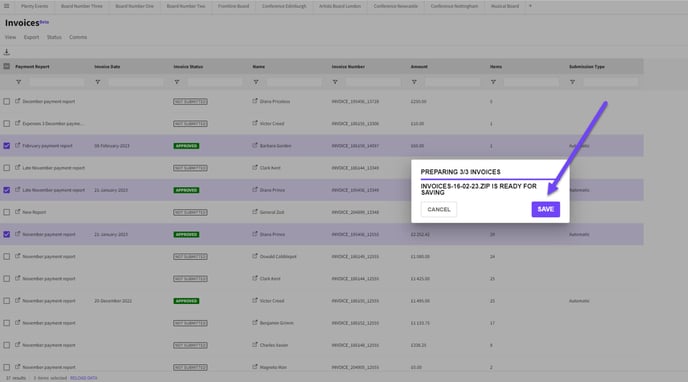Open the hamburger menu at top left

click(x=7, y=6)
